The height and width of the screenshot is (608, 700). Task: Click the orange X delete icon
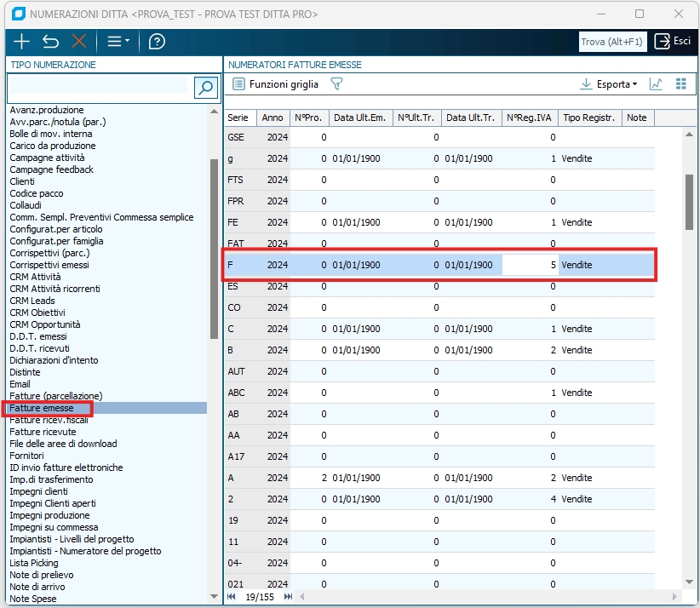tap(79, 42)
